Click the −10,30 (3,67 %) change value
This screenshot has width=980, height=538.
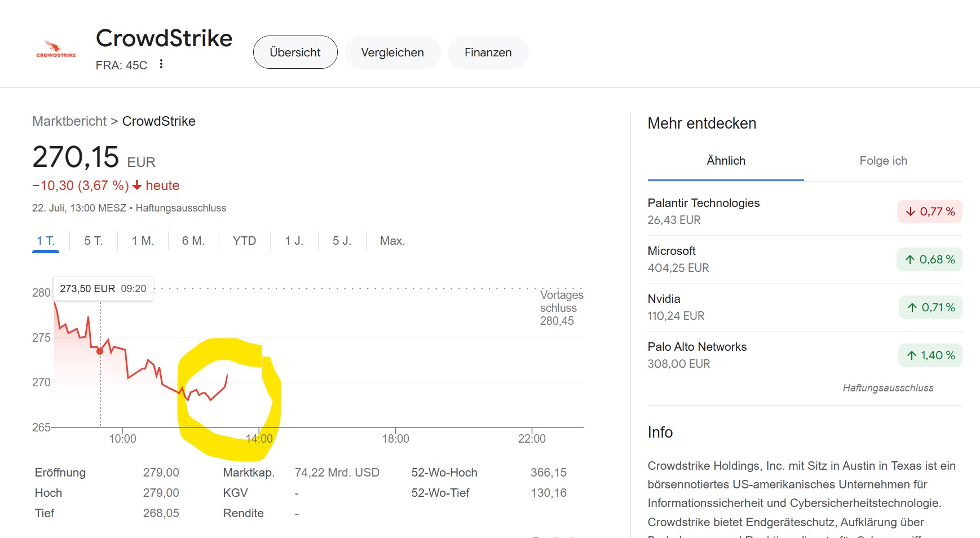point(81,186)
